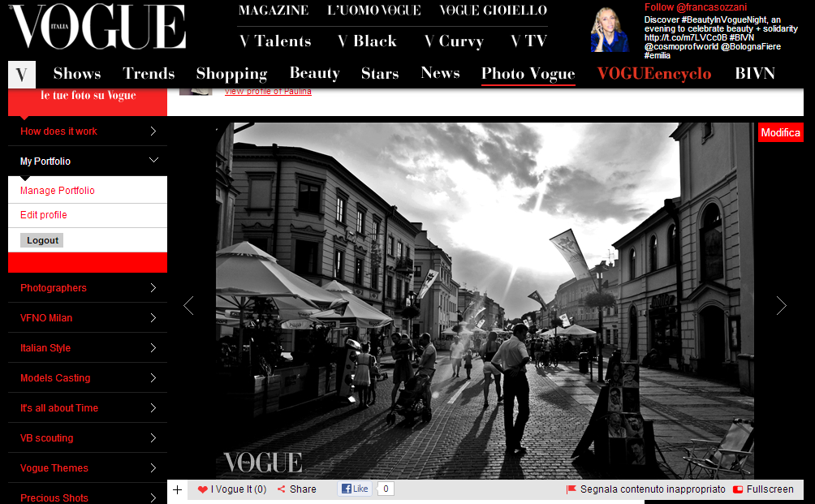This screenshot has height=504, width=815.
Task: Click the plus icon below the photo
Action: [x=177, y=489]
